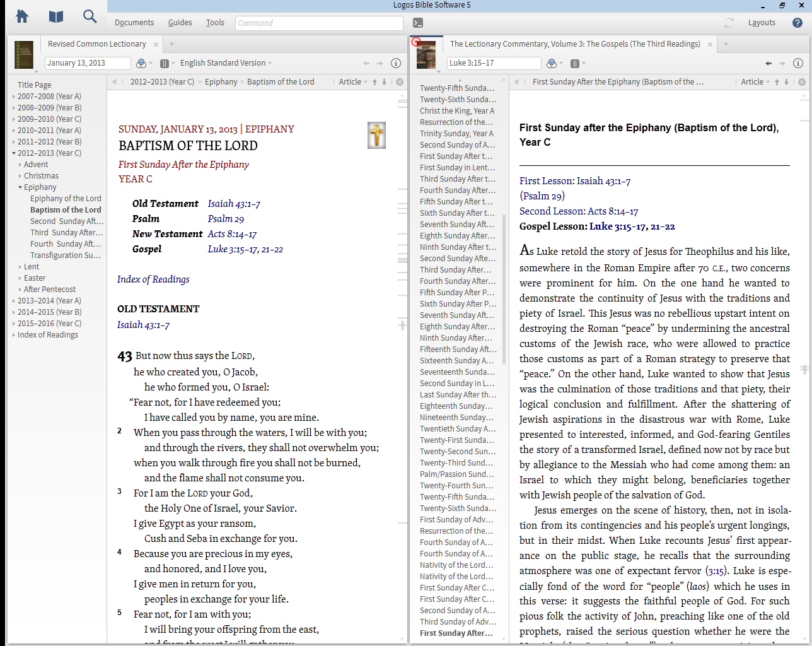The image size is (812, 646).
Task: Go to previous article in Commentary panel
Action: 777,82
